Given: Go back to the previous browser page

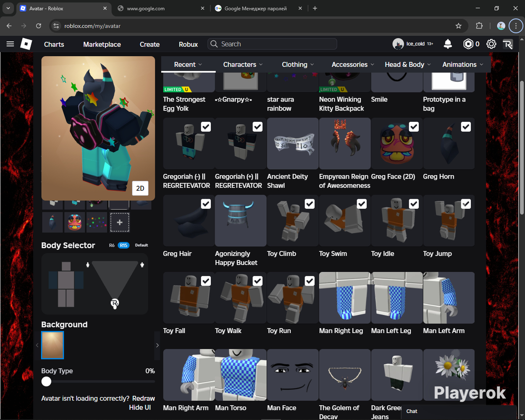Looking at the screenshot, I should point(9,26).
